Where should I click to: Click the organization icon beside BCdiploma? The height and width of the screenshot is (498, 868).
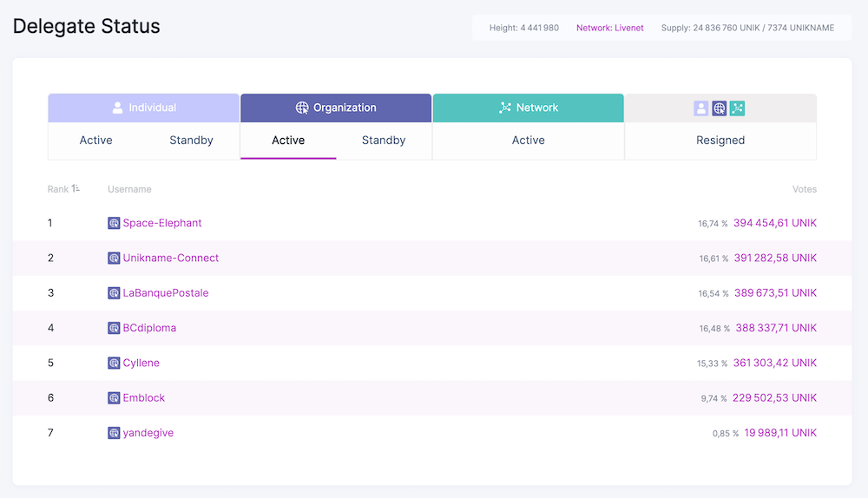[x=114, y=328]
